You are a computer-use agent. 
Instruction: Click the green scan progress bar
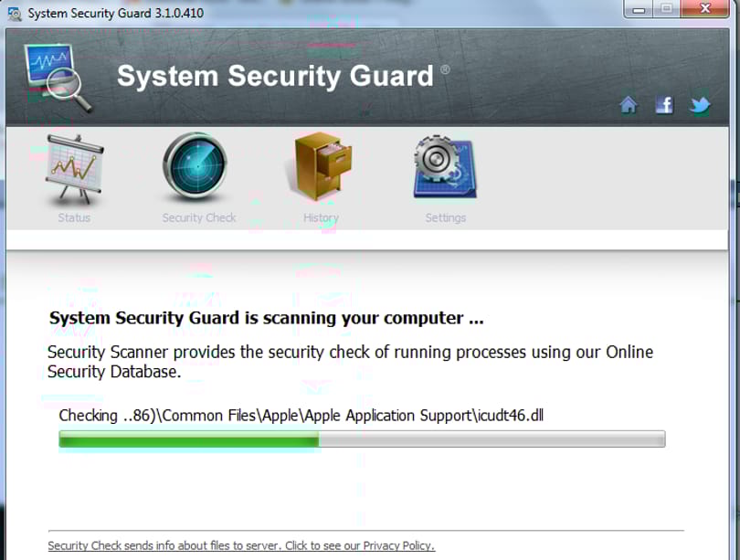point(362,439)
